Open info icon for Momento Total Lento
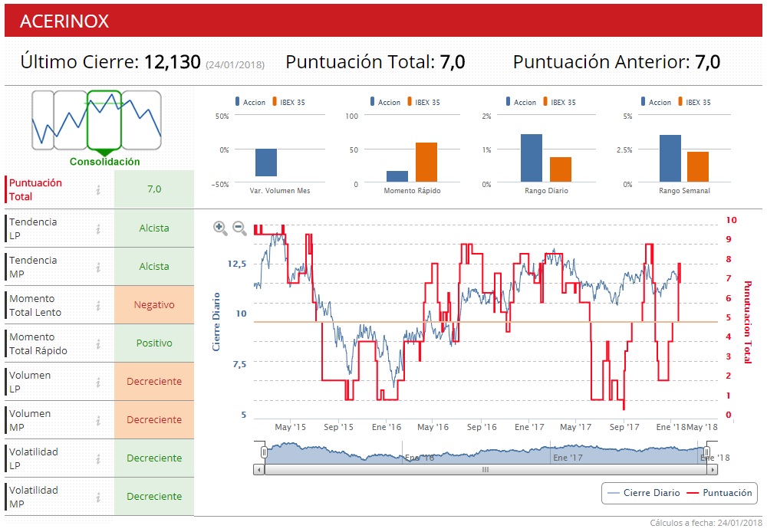 (x=98, y=305)
